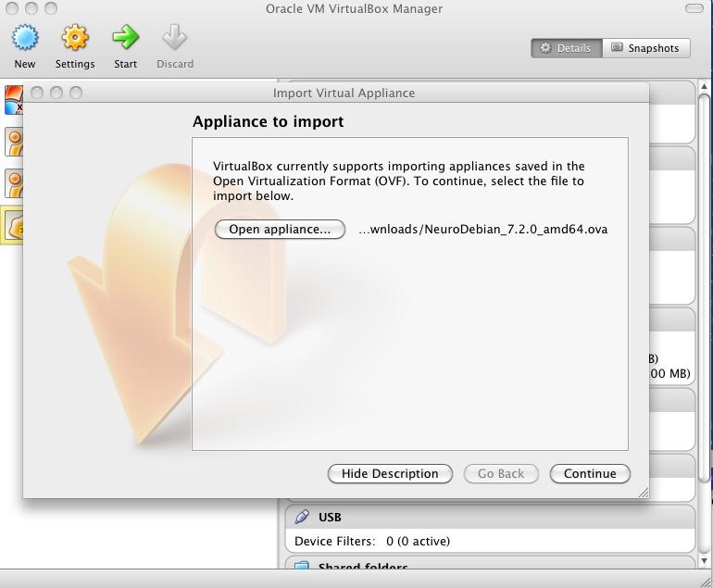The height and width of the screenshot is (588, 713).
Task: Click the Shared folders section icon
Action: pos(301,565)
